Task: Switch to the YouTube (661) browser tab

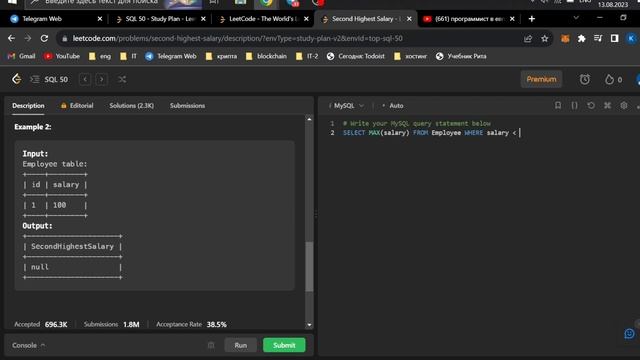Action: [x=469, y=19]
